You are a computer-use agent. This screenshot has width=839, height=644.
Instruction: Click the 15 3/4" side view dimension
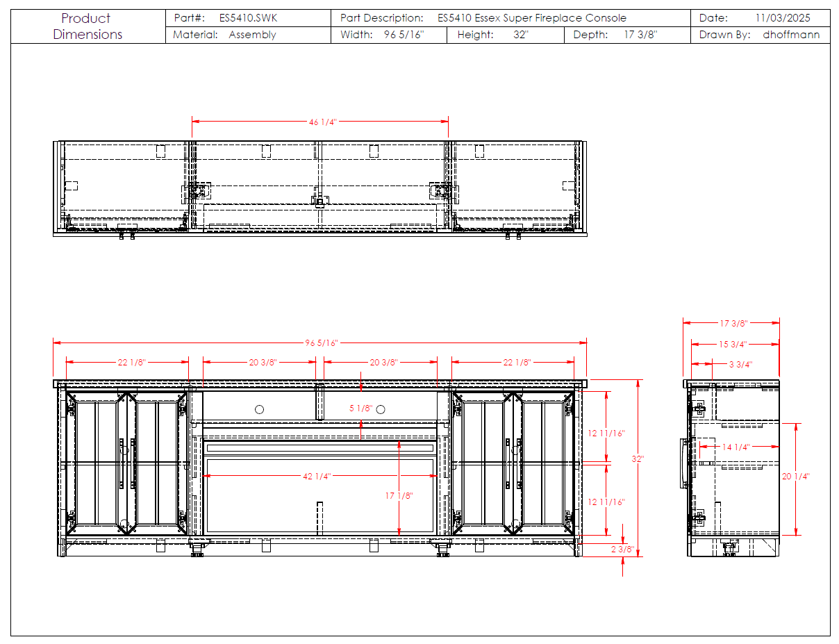point(733,344)
